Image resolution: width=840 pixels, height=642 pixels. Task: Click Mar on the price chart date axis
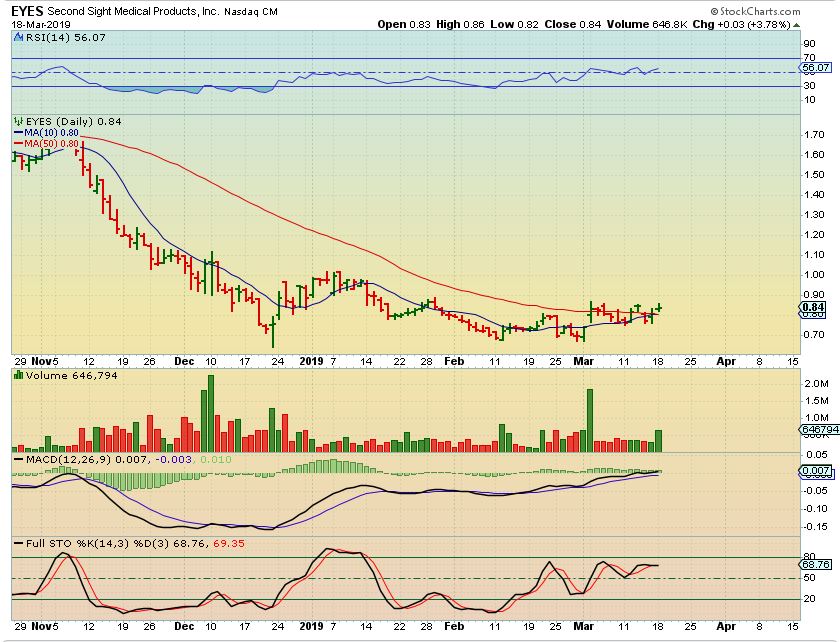coord(583,361)
